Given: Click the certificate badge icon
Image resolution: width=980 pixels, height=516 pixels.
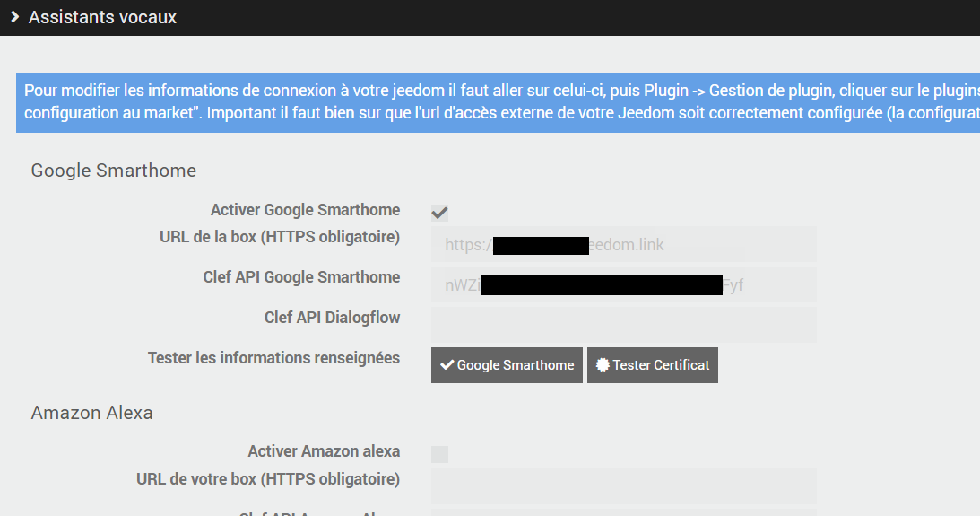Looking at the screenshot, I should (x=602, y=365).
